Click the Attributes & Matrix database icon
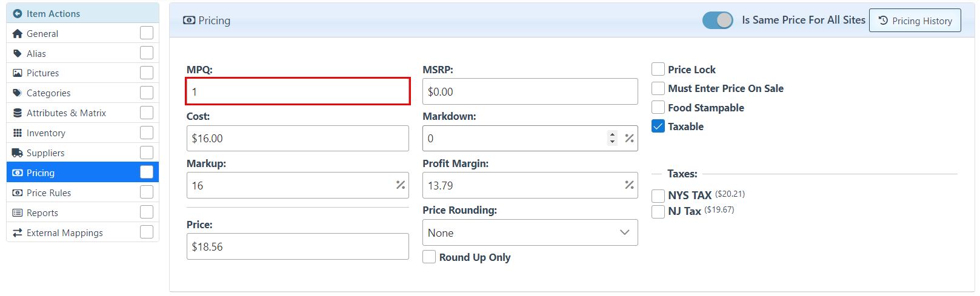The image size is (980, 296). tap(18, 113)
